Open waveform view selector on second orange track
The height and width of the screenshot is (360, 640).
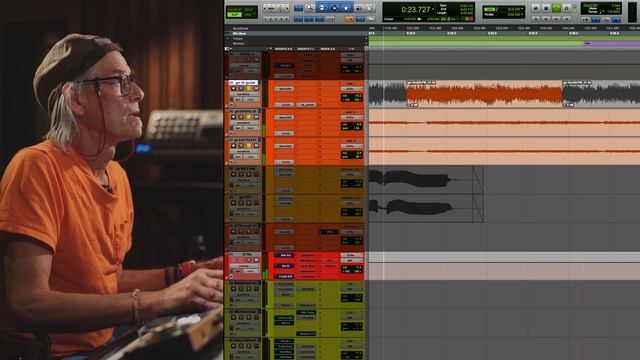pyautogui.click(x=244, y=123)
